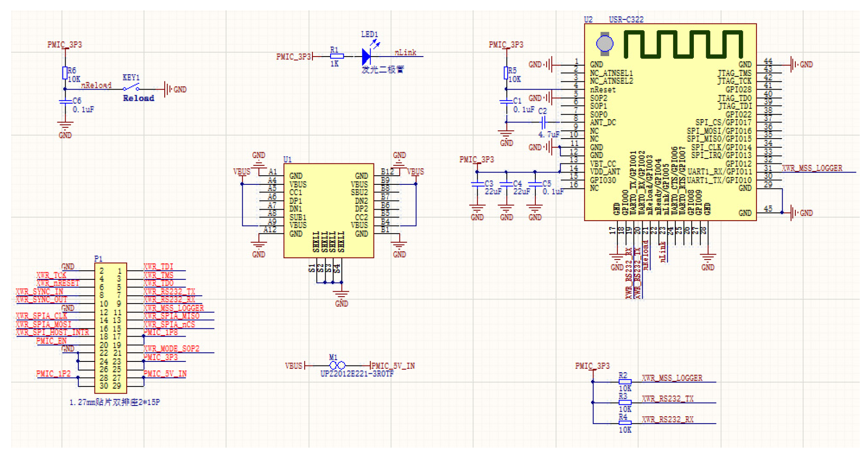Viewport: 868px width, 460px height.
Task: Click the LED1 diode symbol
Action: pyautogui.click(x=366, y=56)
